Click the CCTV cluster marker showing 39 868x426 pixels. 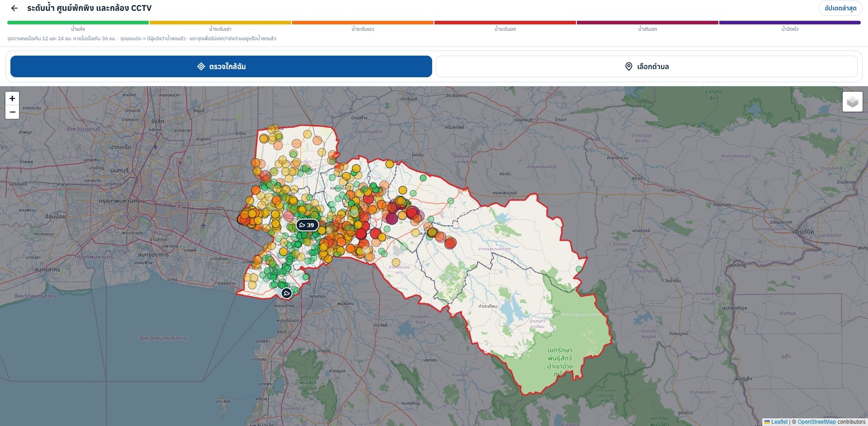(x=307, y=225)
